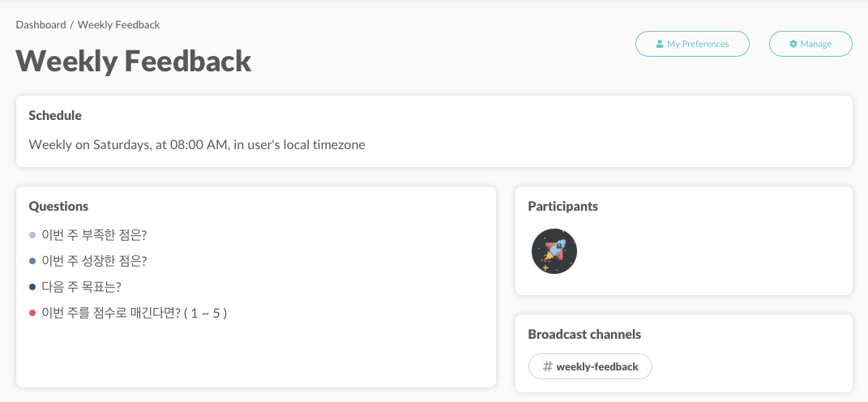Click the Broadcast channels heading

coord(584,335)
